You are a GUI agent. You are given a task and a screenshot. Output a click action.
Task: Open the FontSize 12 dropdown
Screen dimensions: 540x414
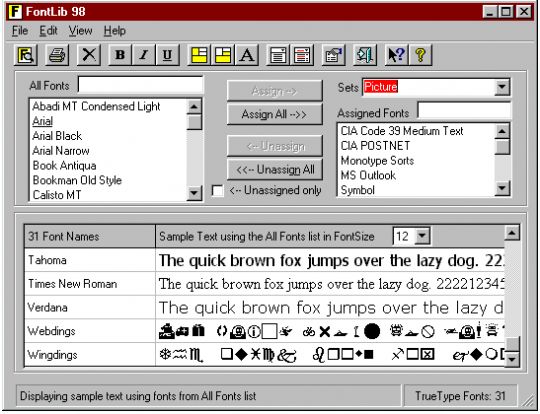423,236
